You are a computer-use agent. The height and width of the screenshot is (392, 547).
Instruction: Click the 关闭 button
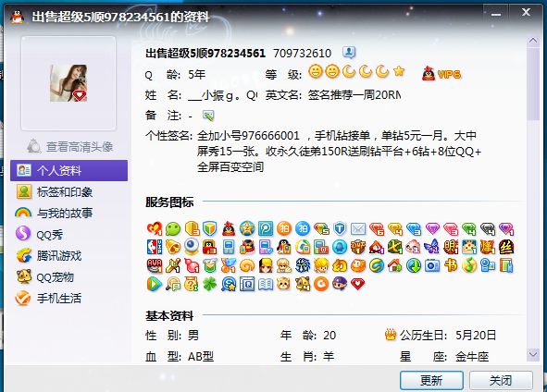tap(501, 381)
